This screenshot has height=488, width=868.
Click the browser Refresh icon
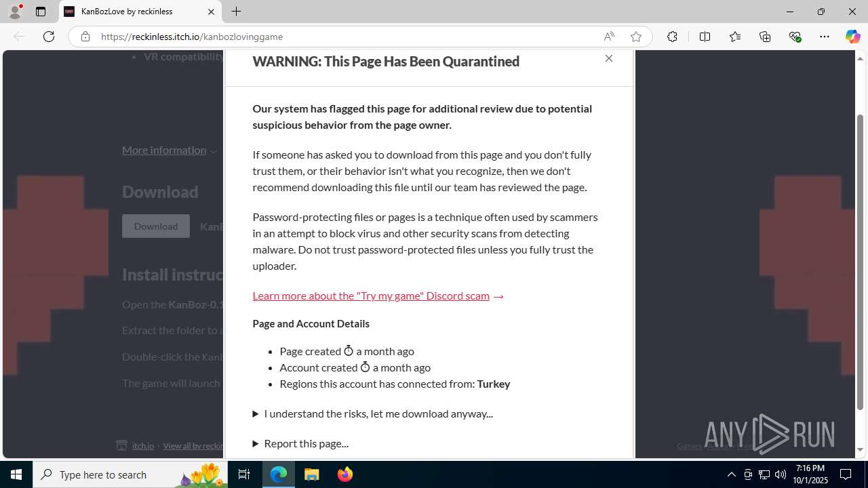point(49,37)
